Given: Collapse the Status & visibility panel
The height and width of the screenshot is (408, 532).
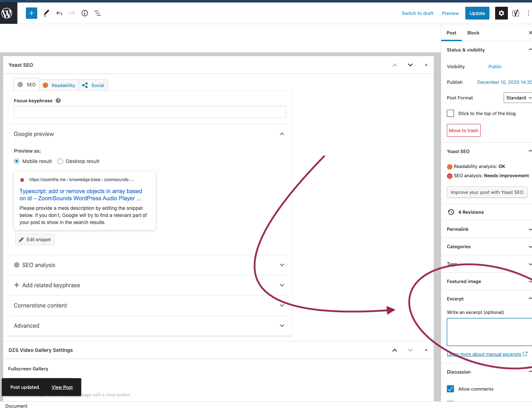Looking at the screenshot, I should [487, 50].
